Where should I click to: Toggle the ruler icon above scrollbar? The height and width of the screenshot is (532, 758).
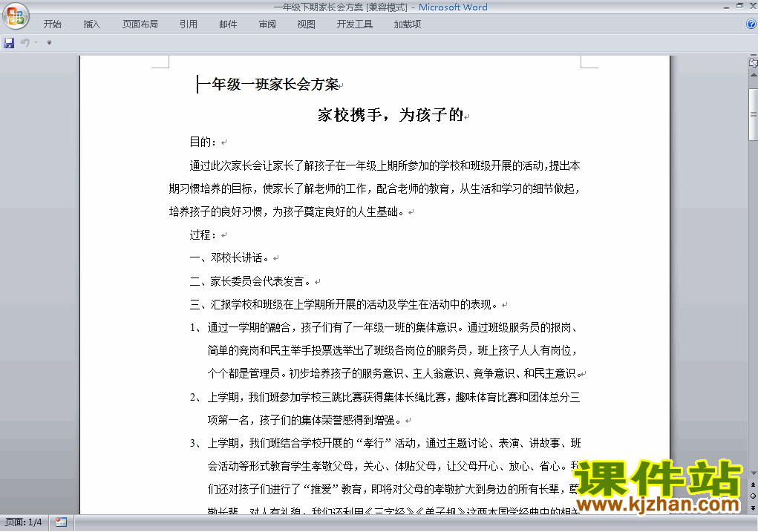753,63
